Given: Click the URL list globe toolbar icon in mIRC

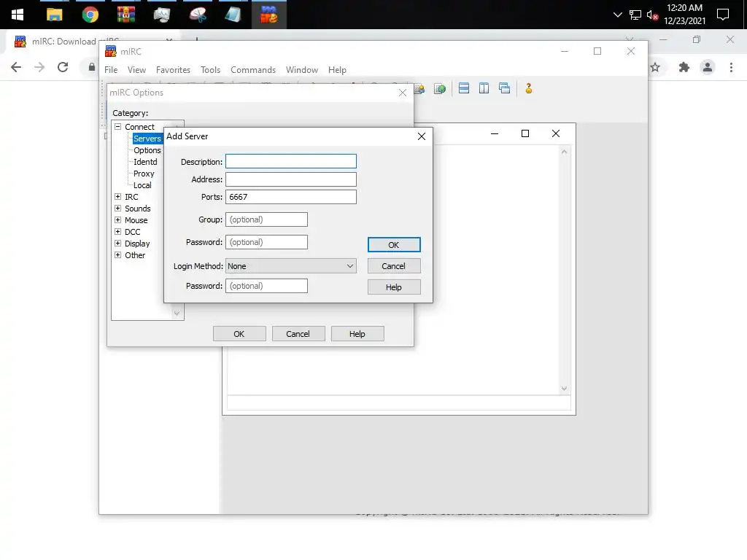Looking at the screenshot, I should tap(440, 88).
